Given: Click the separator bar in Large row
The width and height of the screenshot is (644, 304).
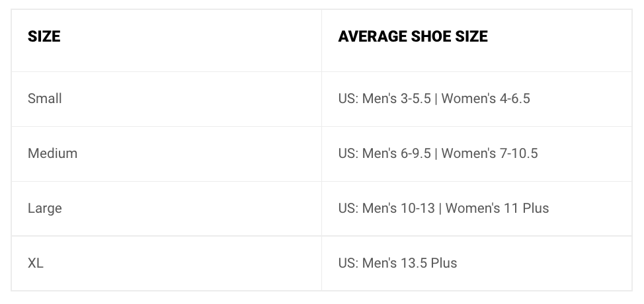Looking at the screenshot, I should pos(440,209).
